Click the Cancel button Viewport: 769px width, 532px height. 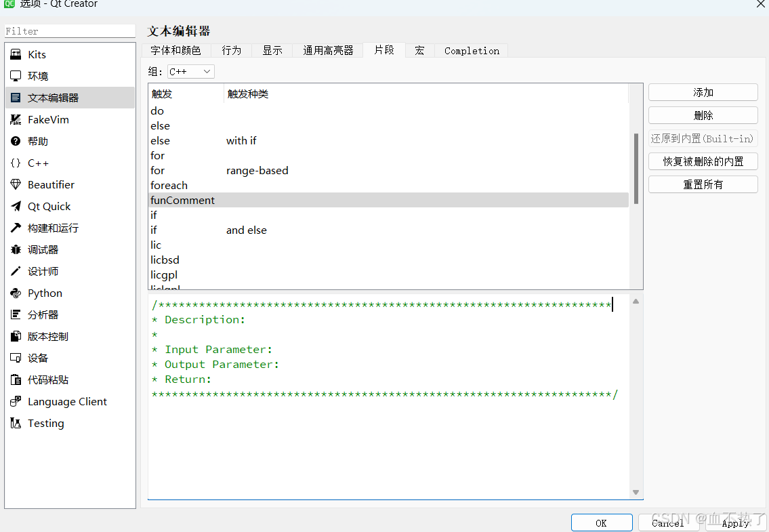coord(668,523)
